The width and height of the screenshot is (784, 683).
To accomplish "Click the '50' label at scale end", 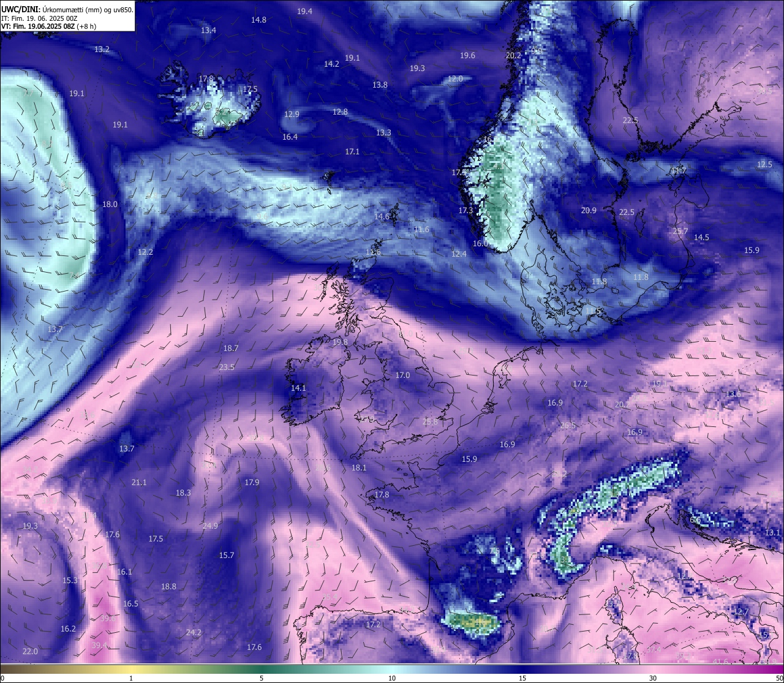I will [778, 677].
